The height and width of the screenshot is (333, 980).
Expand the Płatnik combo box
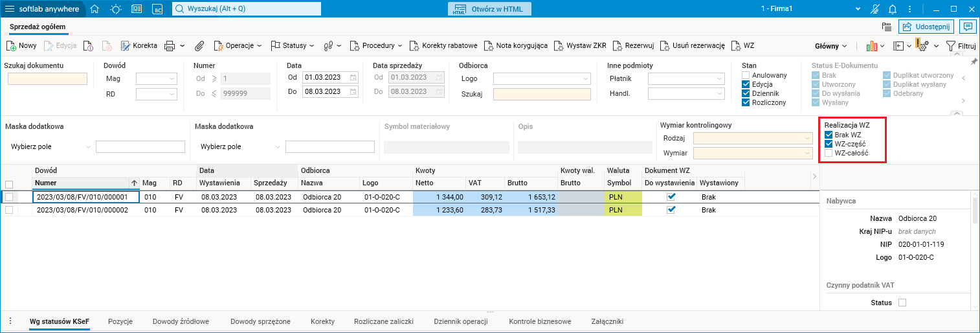[x=718, y=78]
